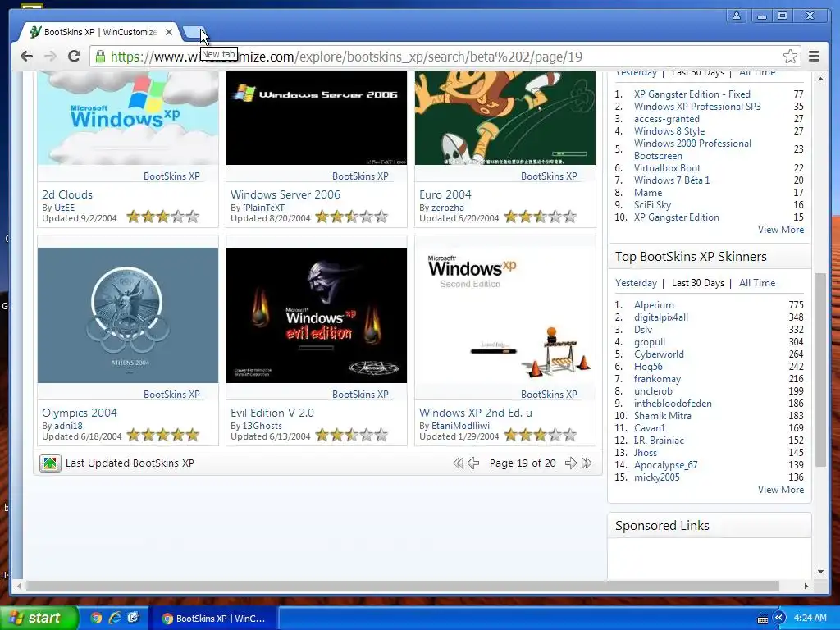Click the Evil Edition V 2.0 link
The height and width of the screenshot is (630, 840).
272,413
